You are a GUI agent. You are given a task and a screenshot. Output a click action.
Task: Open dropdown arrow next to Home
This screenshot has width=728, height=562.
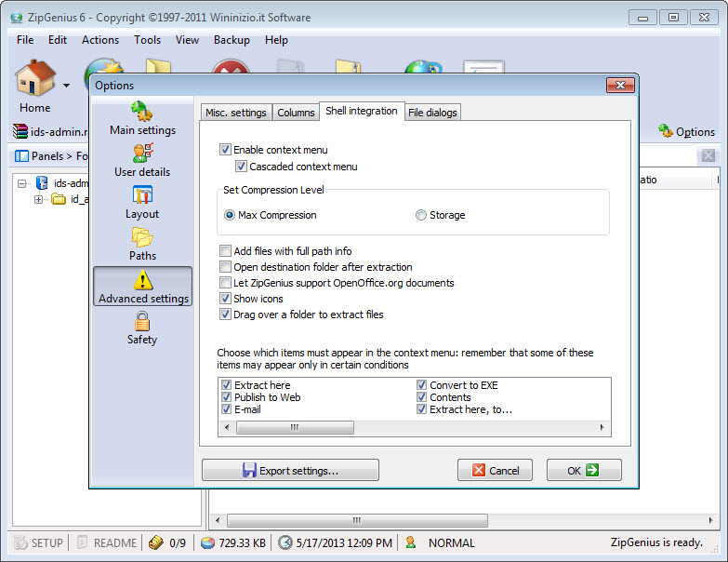coord(66,86)
